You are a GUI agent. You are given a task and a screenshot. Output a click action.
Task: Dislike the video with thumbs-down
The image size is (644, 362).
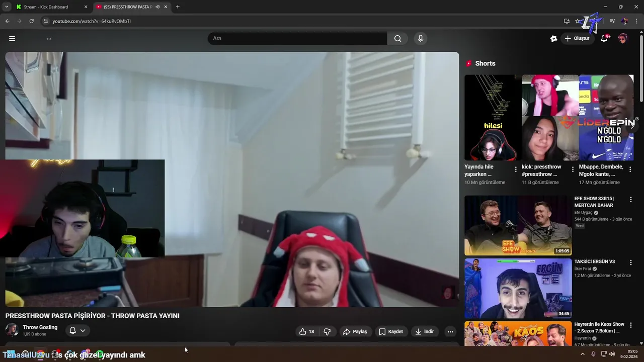pos(328,332)
